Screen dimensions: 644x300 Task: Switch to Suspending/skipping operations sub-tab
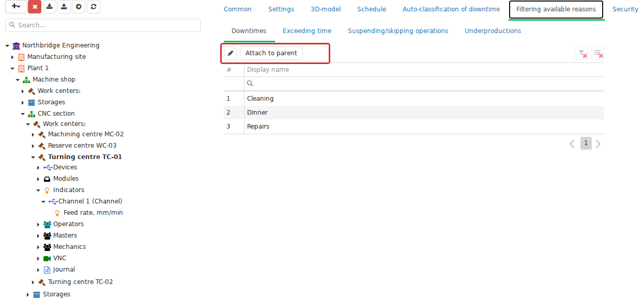point(398,31)
